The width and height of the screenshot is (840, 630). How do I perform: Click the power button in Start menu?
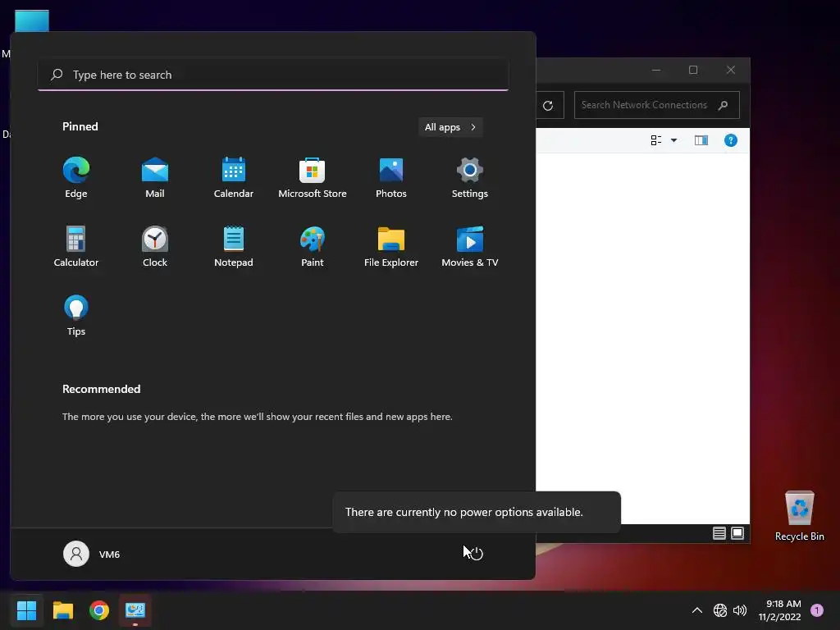[x=477, y=554]
